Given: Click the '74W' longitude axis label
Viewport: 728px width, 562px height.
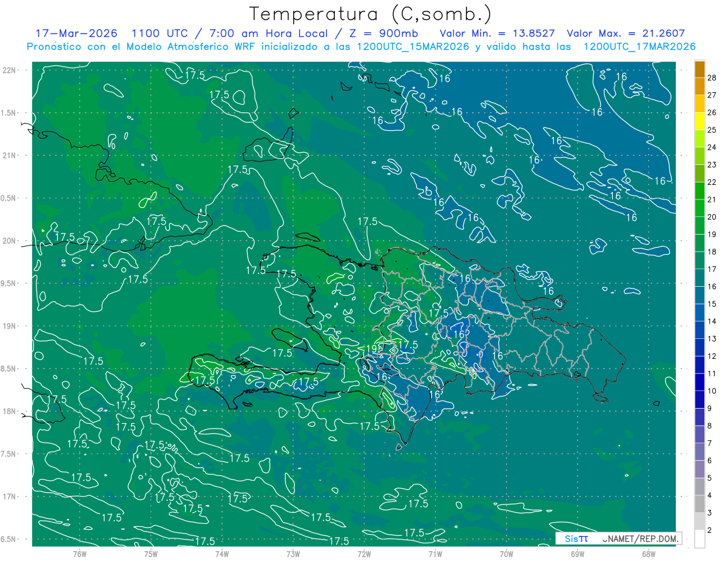Looking at the screenshot, I should pyautogui.click(x=221, y=554).
